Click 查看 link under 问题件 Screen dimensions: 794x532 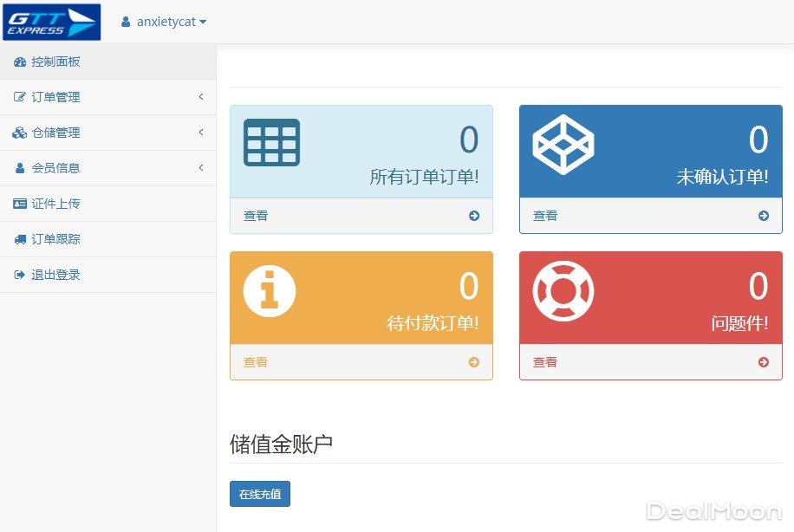[545, 362]
